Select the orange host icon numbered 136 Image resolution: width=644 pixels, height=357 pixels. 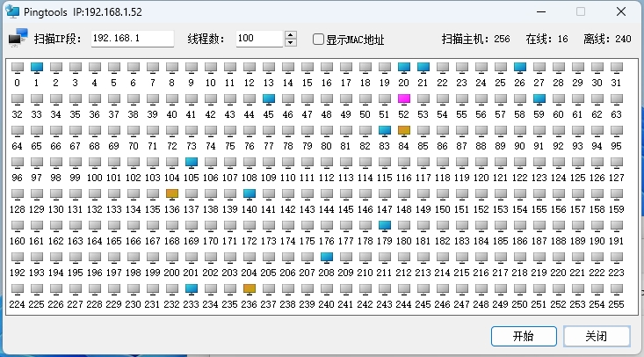pos(172,194)
